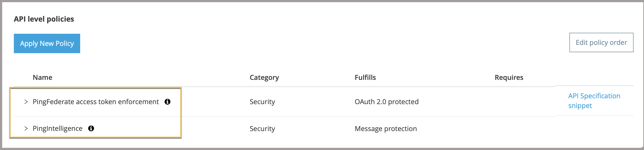This screenshot has width=644, height=150.
Task: Click the Message protection text
Action: tap(386, 129)
